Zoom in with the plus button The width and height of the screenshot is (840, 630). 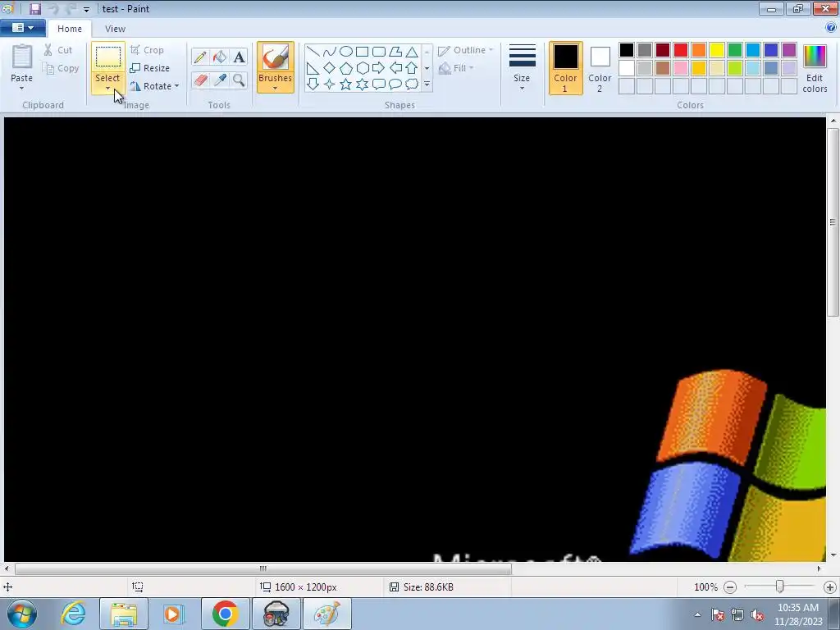830,587
